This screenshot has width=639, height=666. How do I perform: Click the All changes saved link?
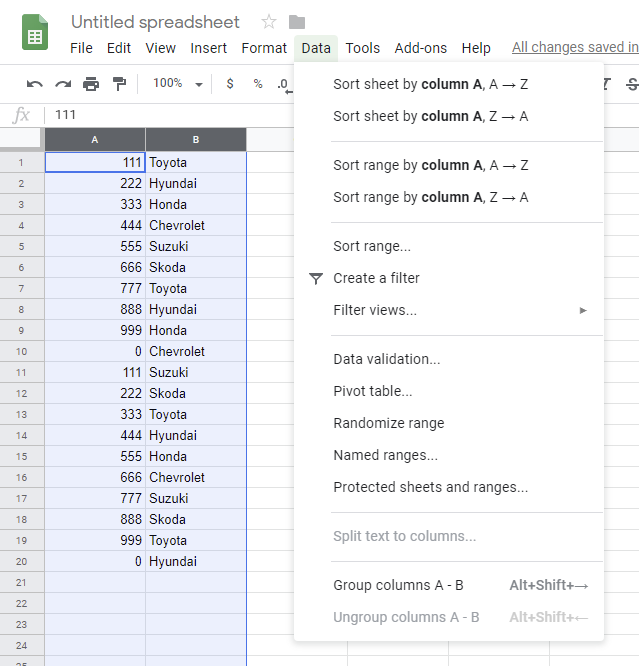575,47
